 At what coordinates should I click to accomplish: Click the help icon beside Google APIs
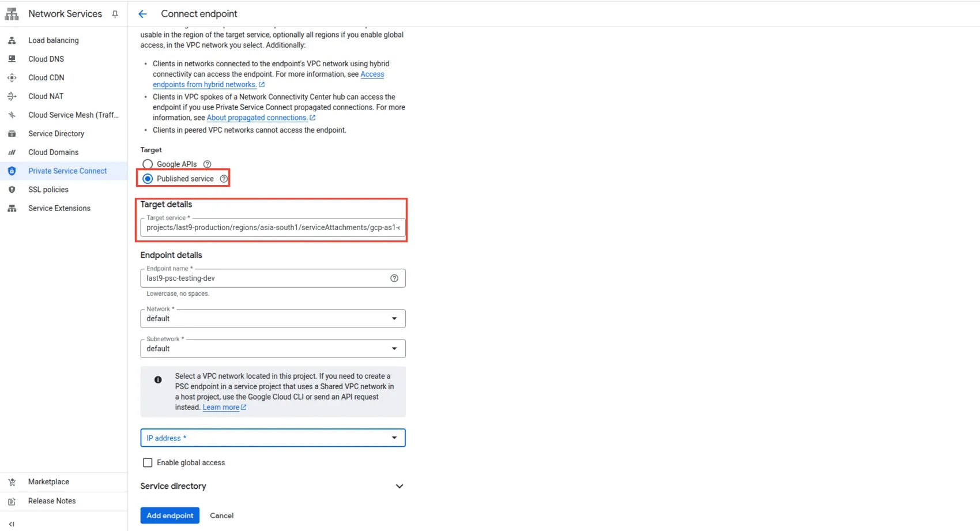[x=208, y=164]
